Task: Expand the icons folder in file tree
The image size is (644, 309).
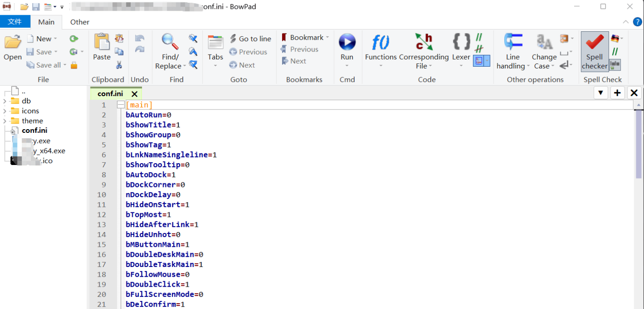Action: pos(4,111)
